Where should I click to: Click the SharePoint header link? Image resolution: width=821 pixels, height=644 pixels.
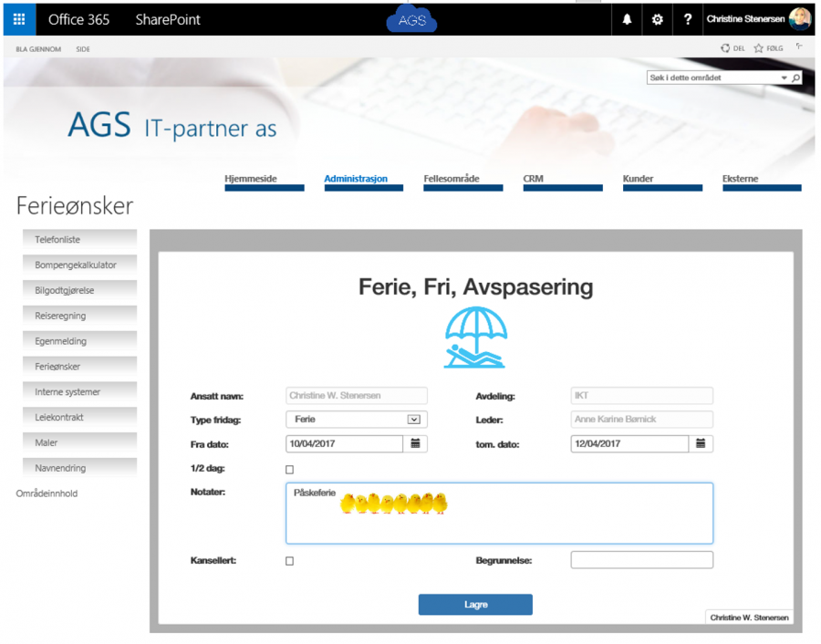click(168, 19)
